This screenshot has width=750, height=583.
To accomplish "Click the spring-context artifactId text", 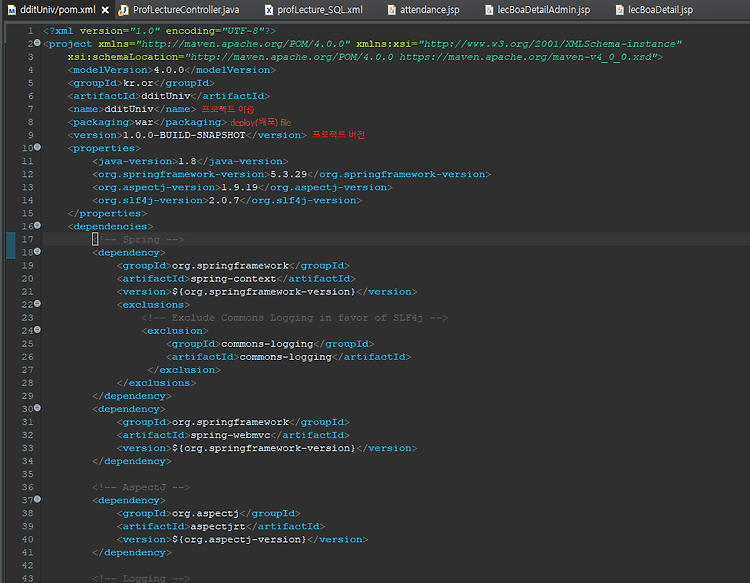I will 233,278.
